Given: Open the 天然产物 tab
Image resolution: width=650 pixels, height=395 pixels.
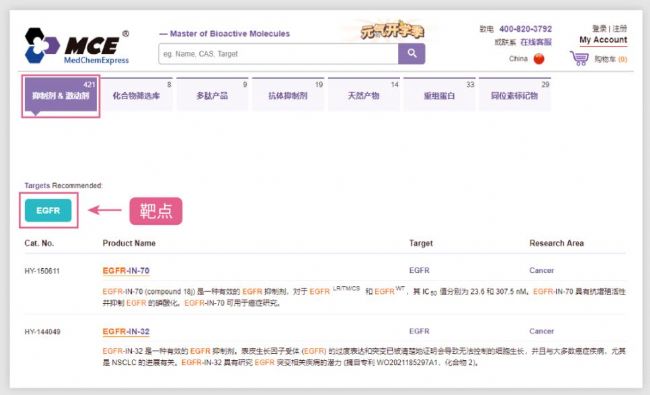Looking at the screenshot, I should pyautogui.click(x=364, y=95).
